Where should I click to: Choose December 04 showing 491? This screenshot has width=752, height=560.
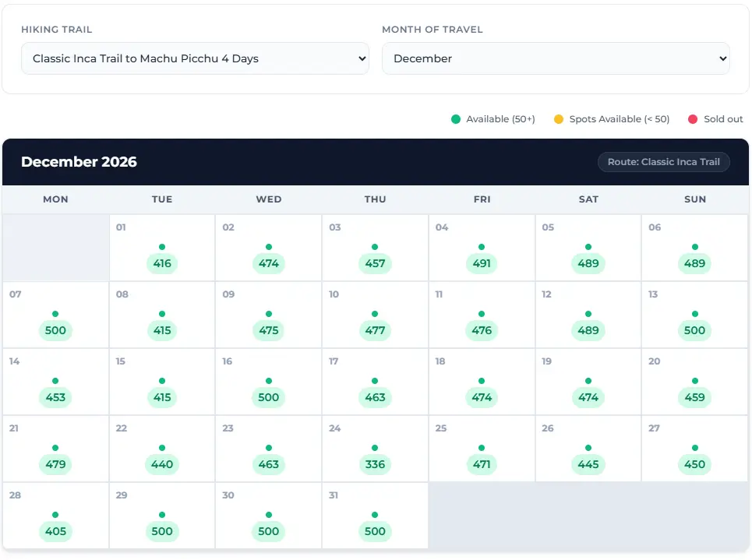(482, 248)
